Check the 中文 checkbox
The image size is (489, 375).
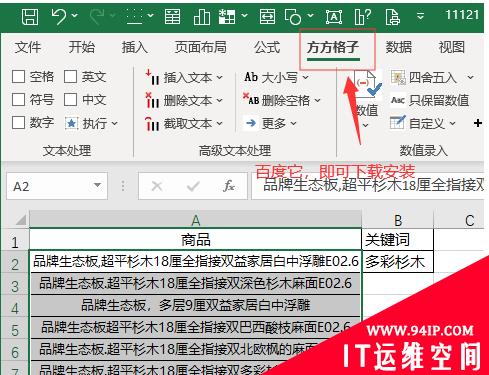click(x=71, y=99)
